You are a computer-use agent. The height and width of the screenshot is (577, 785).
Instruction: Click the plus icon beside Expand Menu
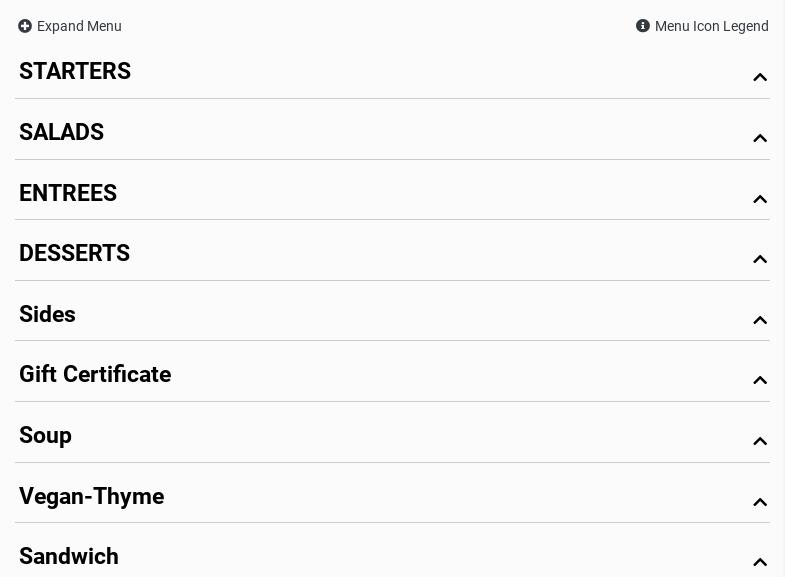(25, 26)
